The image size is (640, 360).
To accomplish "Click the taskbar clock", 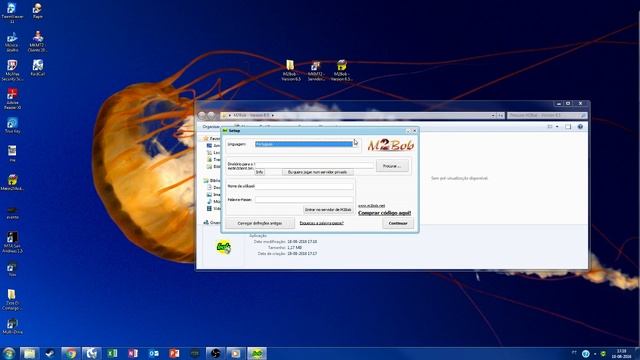I will pyautogui.click(x=622, y=353).
